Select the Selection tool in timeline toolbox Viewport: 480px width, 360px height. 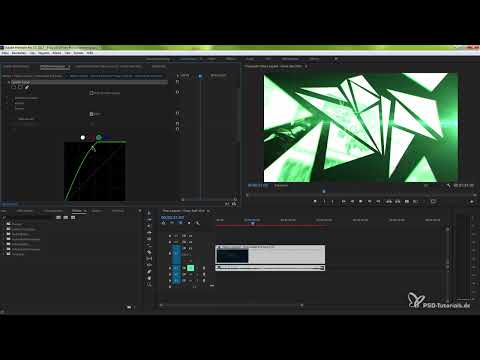tap(149, 213)
